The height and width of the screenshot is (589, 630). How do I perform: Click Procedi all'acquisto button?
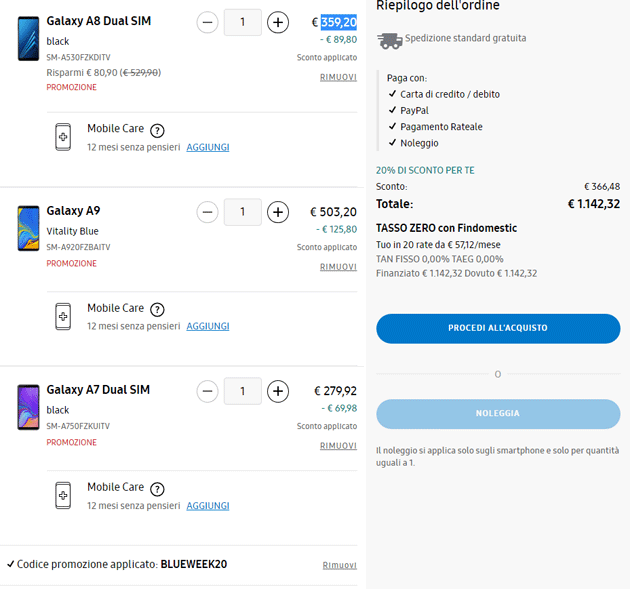pos(498,328)
